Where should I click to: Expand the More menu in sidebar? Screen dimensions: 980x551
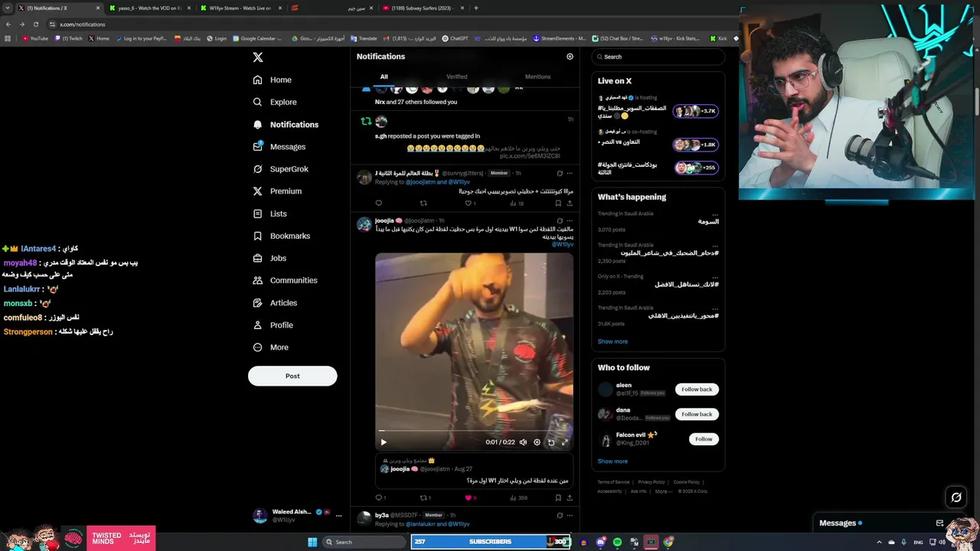[x=271, y=347]
